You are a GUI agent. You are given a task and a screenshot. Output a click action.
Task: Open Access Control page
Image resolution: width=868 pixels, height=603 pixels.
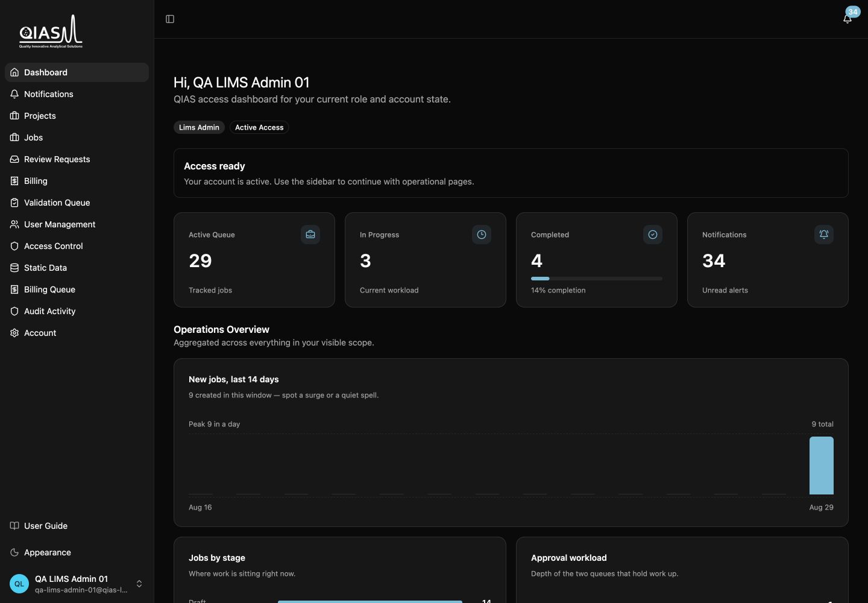(77, 246)
